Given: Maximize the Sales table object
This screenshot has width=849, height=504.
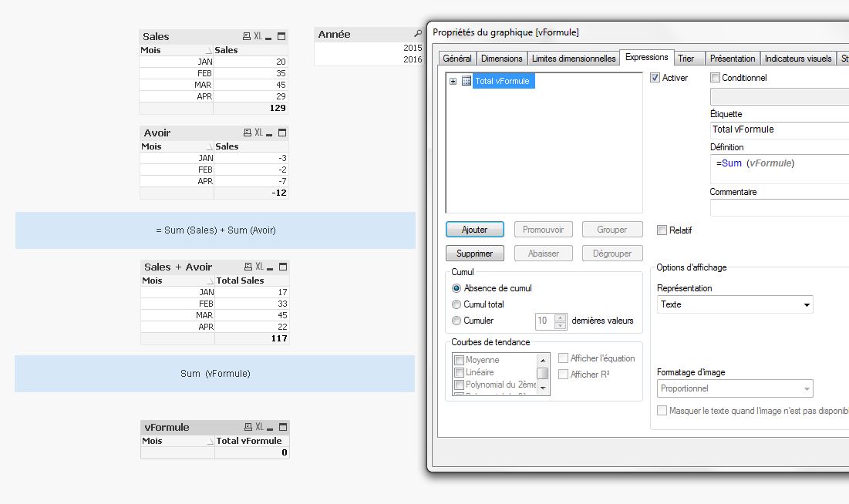Looking at the screenshot, I should [281, 36].
